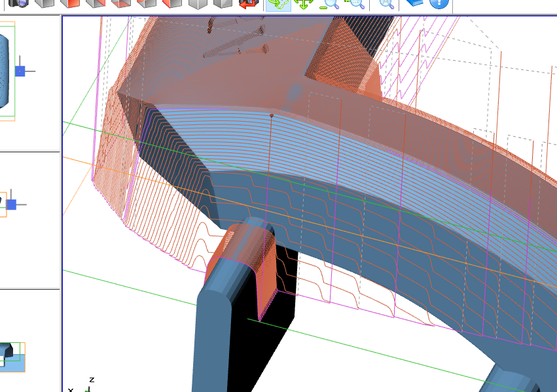Click the red arrows icon after the view cubes
This screenshot has height=392, width=557.
248,3
